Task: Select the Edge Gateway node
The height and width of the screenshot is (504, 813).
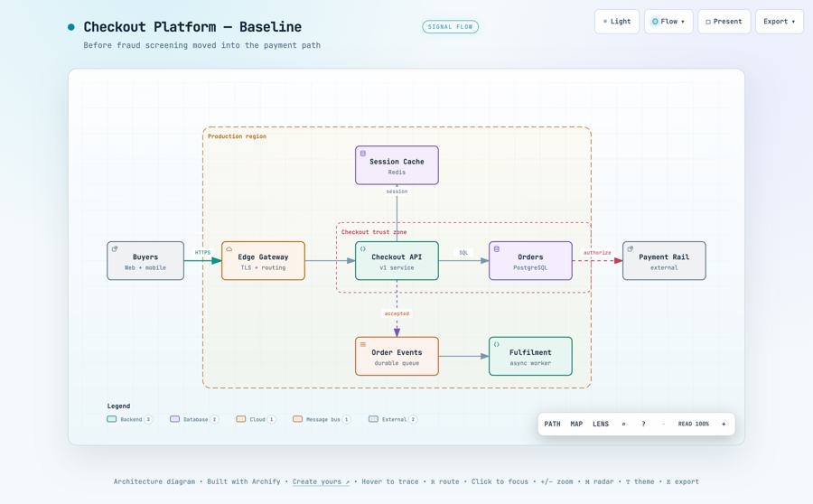Action: pyautogui.click(x=263, y=261)
